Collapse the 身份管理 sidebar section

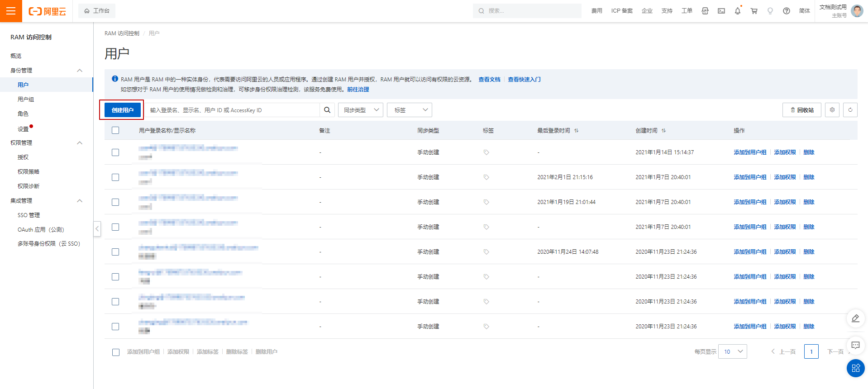click(x=80, y=70)
